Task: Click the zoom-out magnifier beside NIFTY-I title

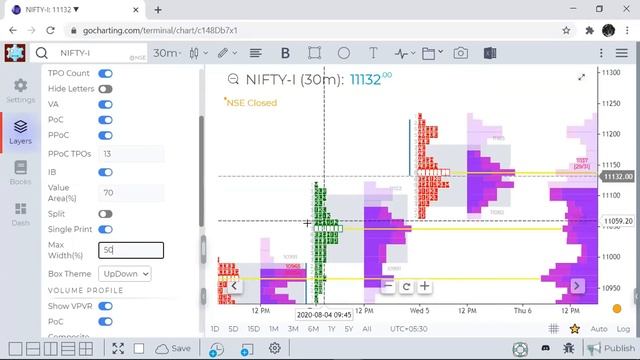Action: (233, 79)
